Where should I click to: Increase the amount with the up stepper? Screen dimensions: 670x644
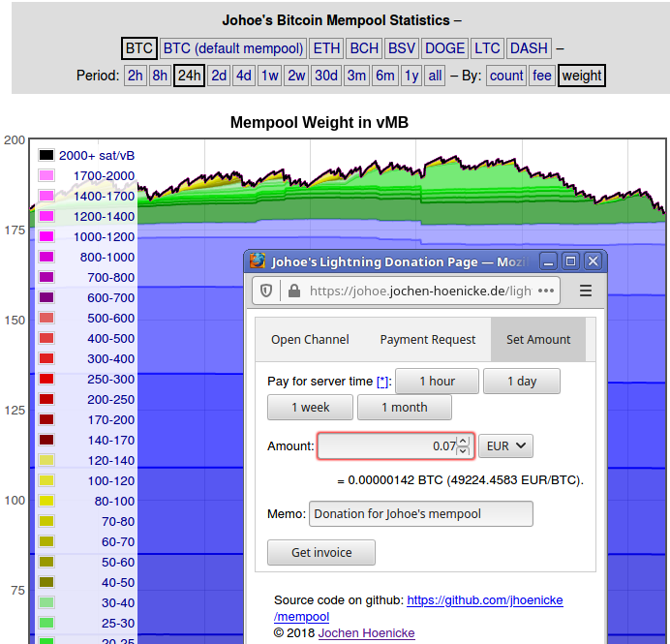tap(463, 441)
